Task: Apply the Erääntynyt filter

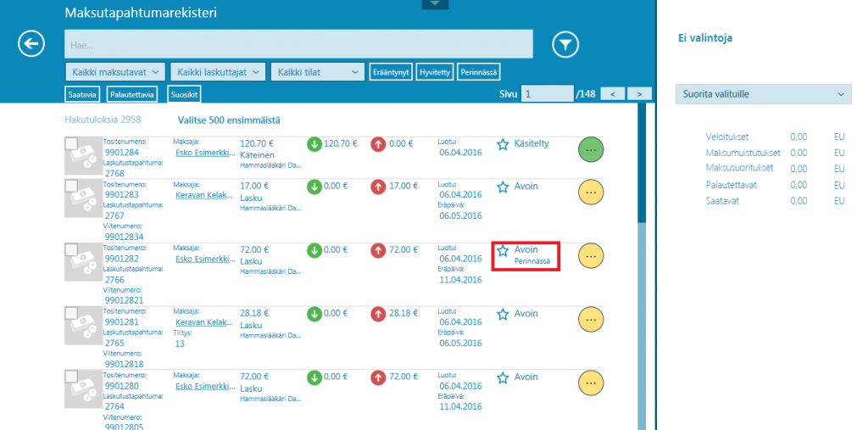Action: pos(391,72)
